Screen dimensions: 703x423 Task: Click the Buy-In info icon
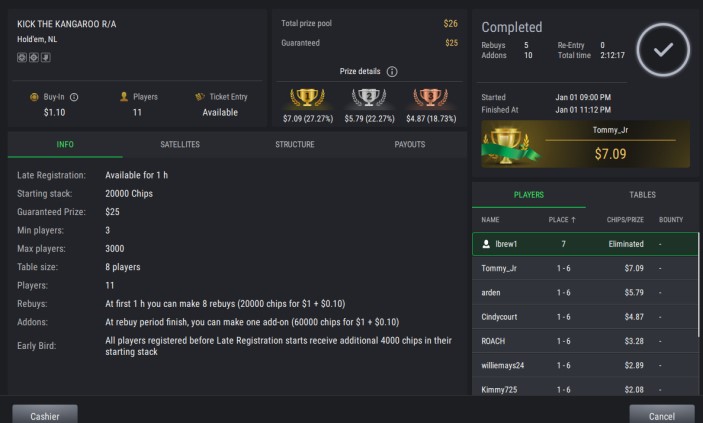point(74,97)
